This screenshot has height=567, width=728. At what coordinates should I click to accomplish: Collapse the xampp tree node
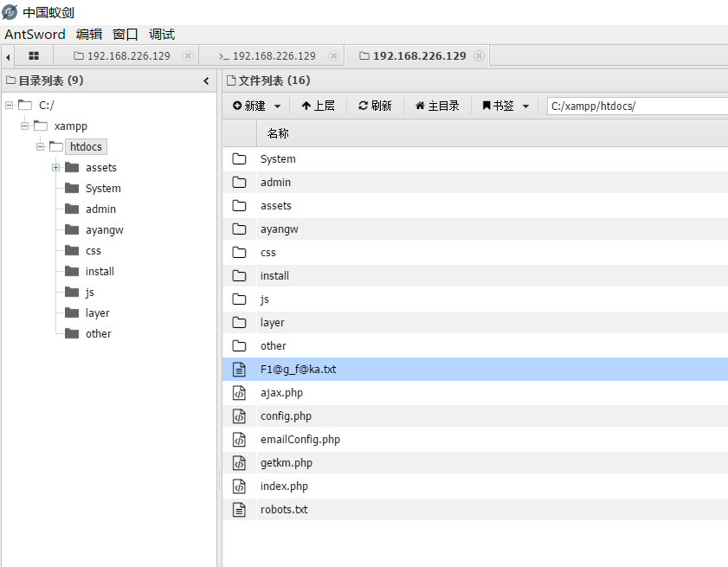click(x=25, y=126)
